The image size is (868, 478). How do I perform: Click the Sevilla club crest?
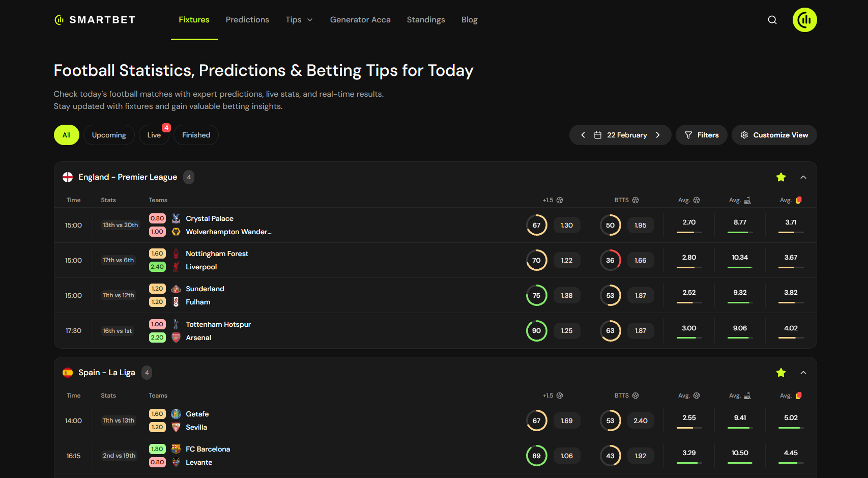coord(176,427)
